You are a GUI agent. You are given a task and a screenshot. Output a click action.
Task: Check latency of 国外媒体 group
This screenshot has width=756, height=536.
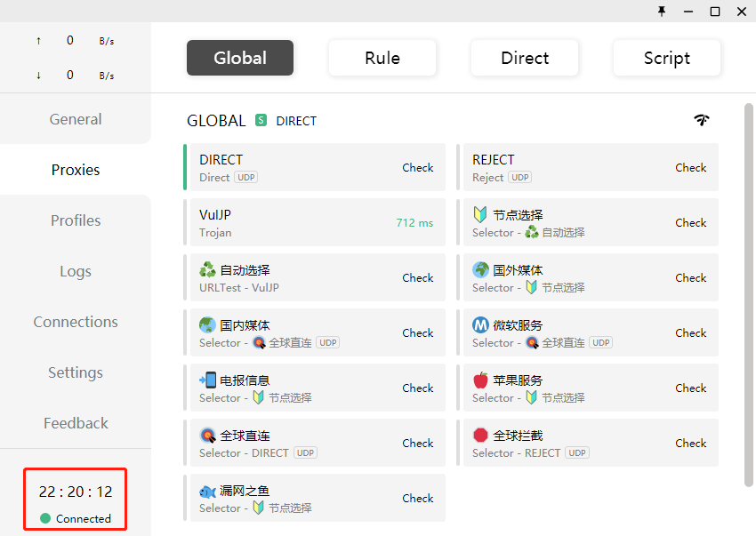click(x=690, y=277)
